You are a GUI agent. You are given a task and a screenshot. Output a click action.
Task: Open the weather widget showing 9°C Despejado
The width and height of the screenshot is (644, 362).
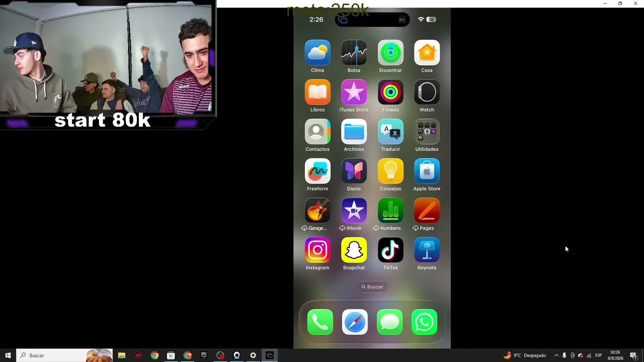525,355
